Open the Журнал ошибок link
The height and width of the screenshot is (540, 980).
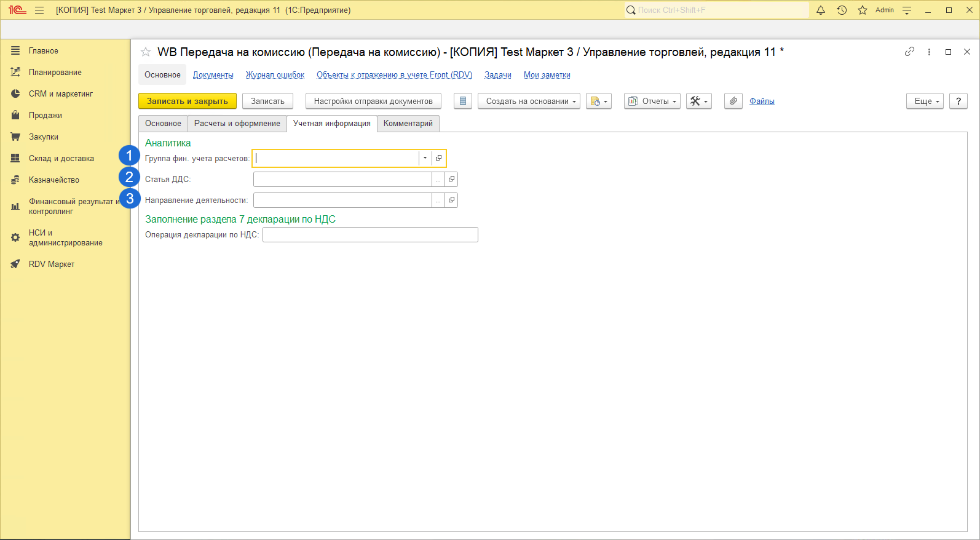pos(275,74)
